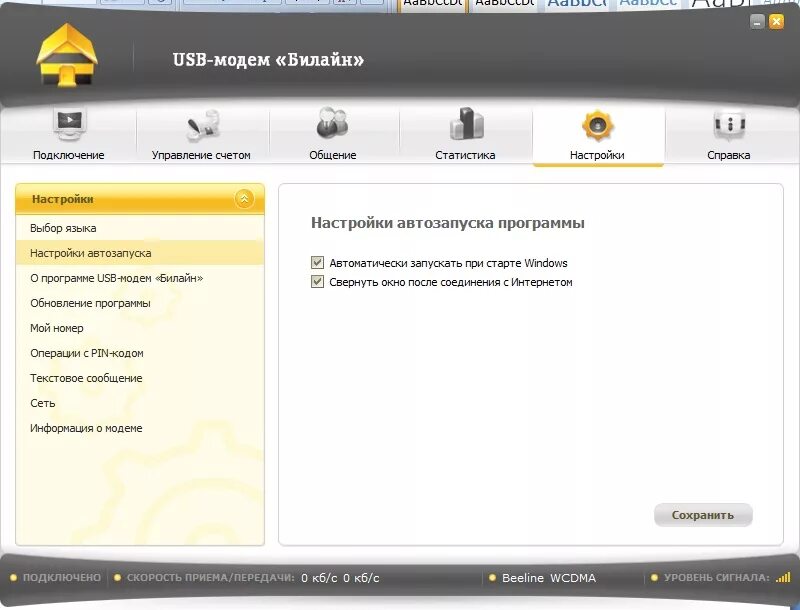Click the Настройки gear icon
This screenshot has width=800, height=610.
pyautogui.click(x=597, y=125)
